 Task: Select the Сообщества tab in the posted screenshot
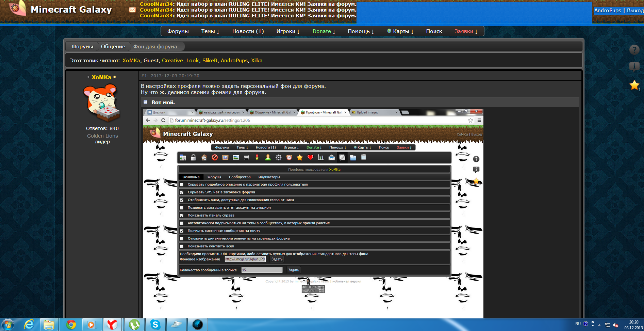(240, 177)
